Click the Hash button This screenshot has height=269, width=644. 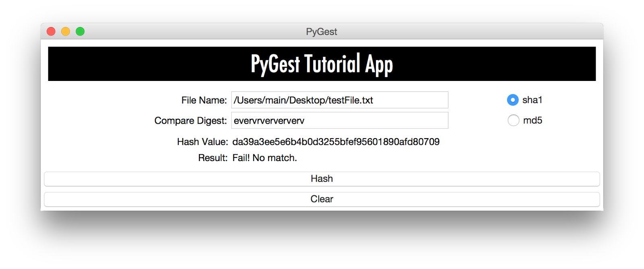point(322,179)
